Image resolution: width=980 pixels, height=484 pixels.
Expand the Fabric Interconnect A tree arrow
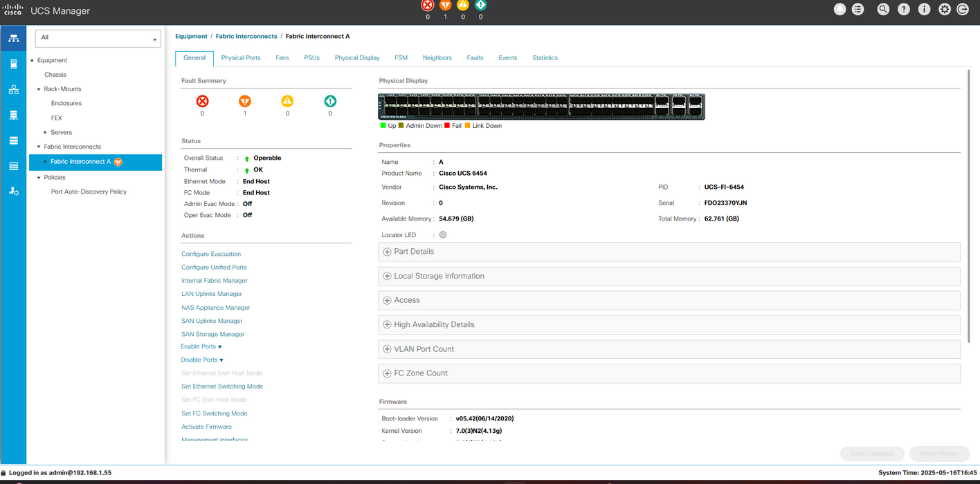pyautogui.click(x=46, y=162)
